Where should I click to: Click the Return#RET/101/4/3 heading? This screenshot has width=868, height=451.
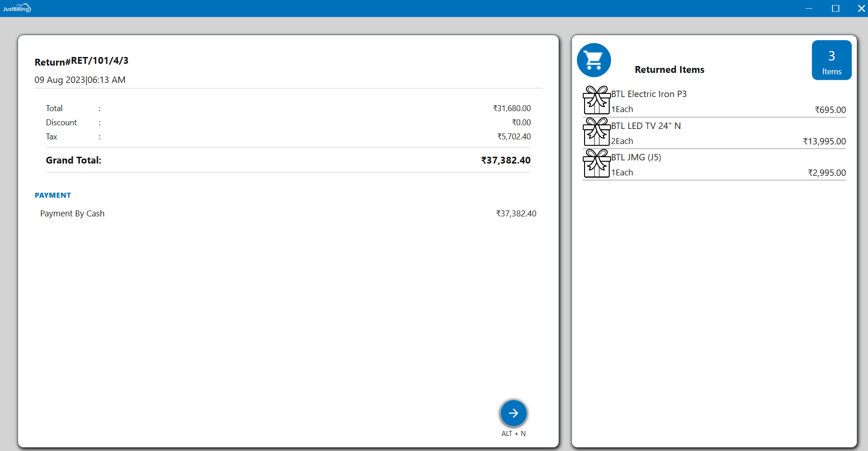click(82, 61)
